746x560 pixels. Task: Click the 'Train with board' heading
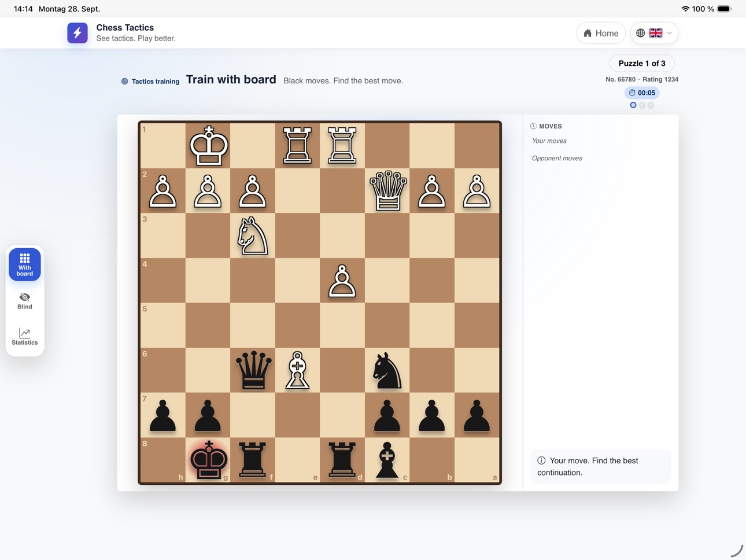click(x=231, y=80)
